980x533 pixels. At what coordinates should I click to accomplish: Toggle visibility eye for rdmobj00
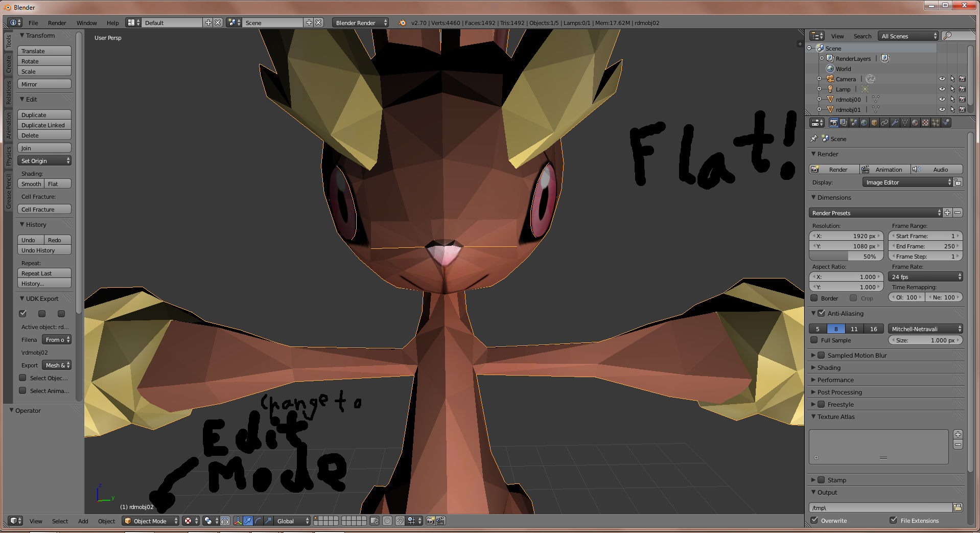coord(942,99)
